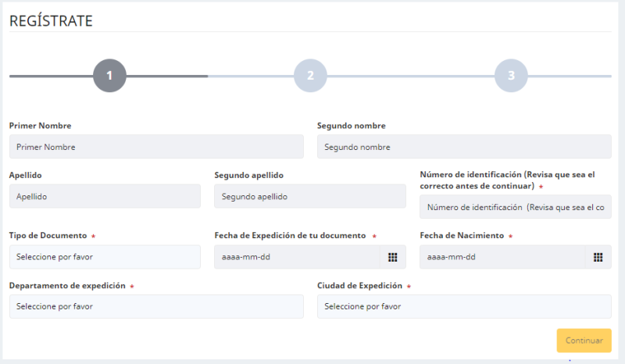Click the Número de identificación field

[516, 207]
